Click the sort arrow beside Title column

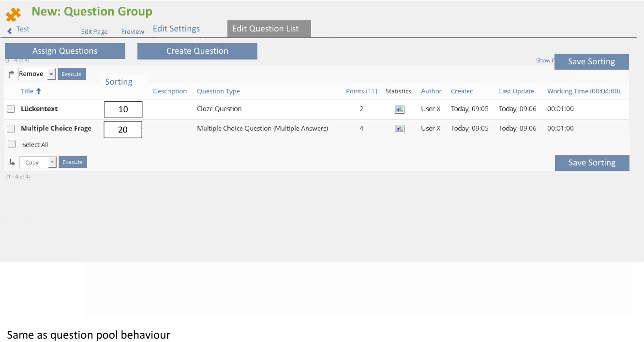[x=39, y=91]
